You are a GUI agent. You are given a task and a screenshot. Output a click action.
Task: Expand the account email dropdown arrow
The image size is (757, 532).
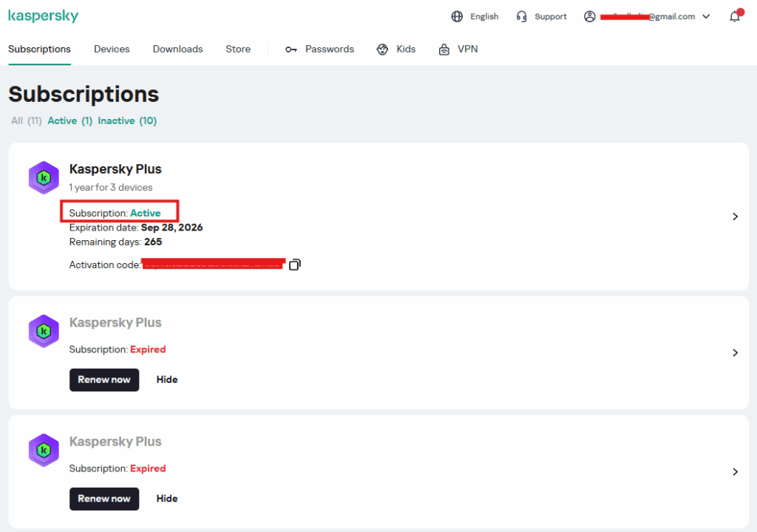(706, 16)
